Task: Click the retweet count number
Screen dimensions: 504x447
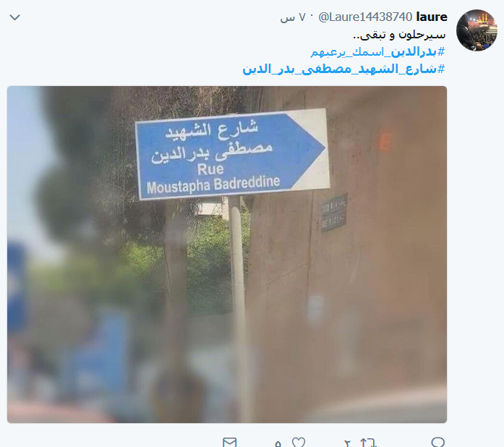Action: 347,443
